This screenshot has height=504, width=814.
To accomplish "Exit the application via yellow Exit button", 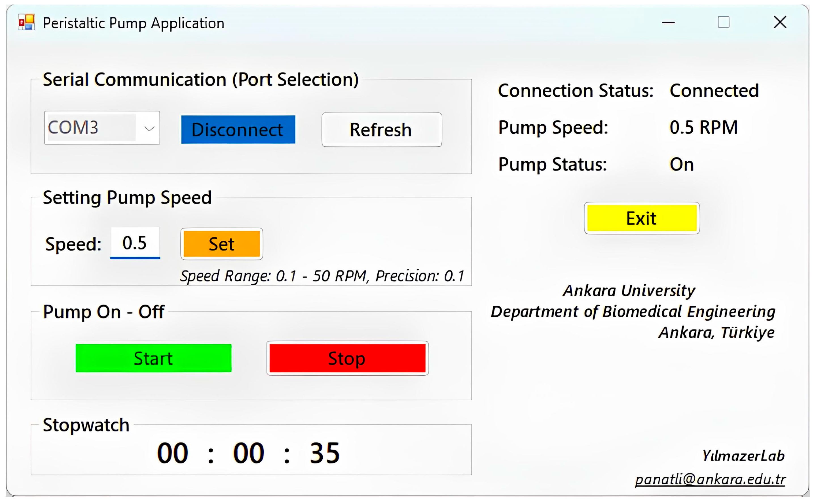I will coord(641,218).
